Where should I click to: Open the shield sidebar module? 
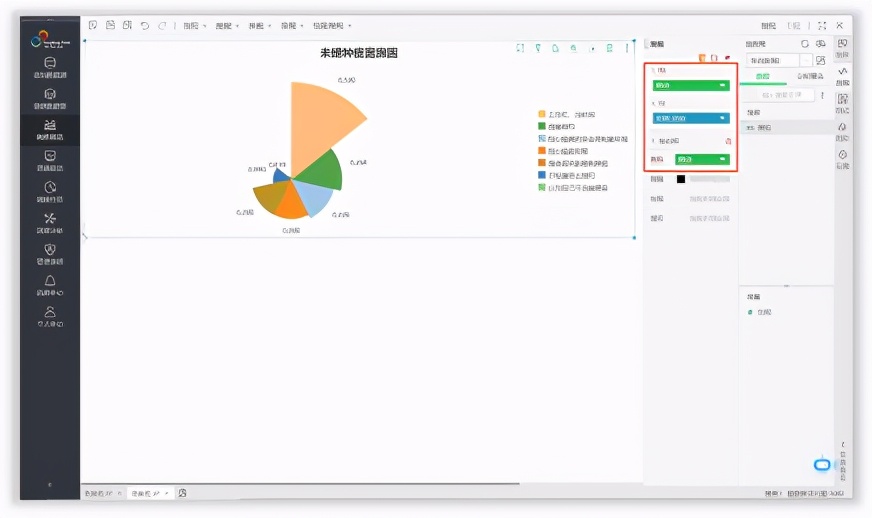click(50, 254)
